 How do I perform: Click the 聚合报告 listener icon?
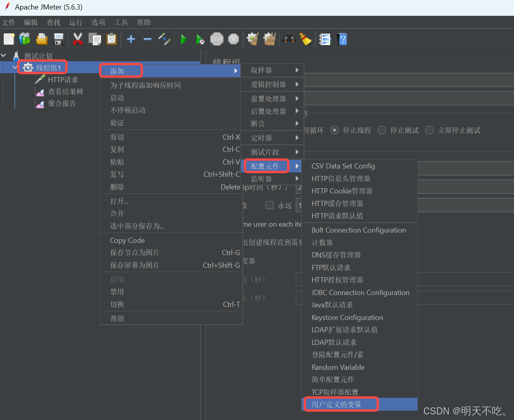click(x=40, y=104)
